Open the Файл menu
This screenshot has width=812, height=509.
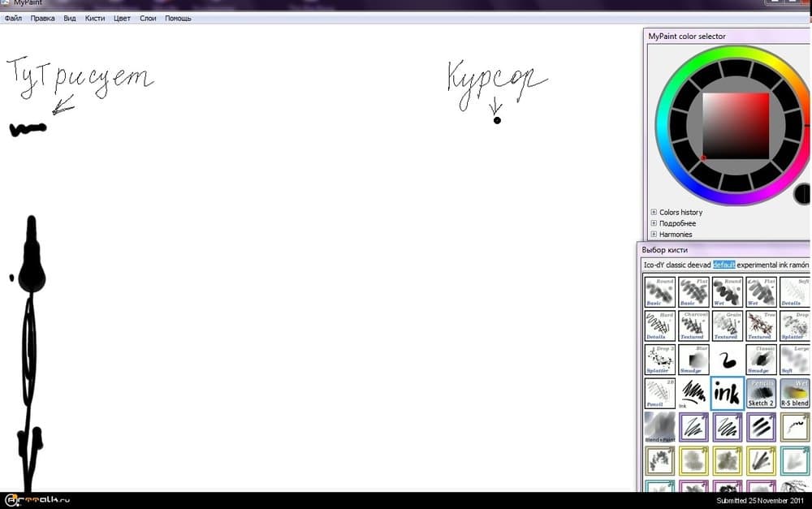coord(13,18)
